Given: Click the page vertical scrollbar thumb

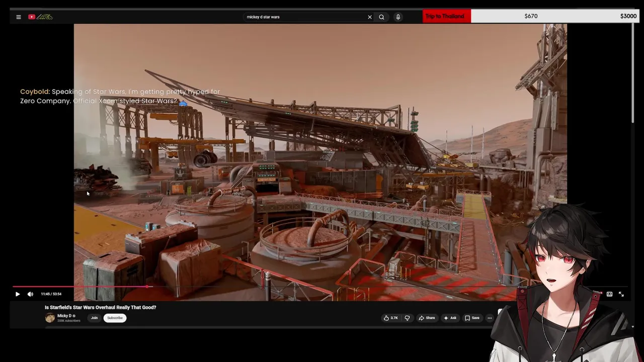Looking at the screenshot, I should click(633, 73).
